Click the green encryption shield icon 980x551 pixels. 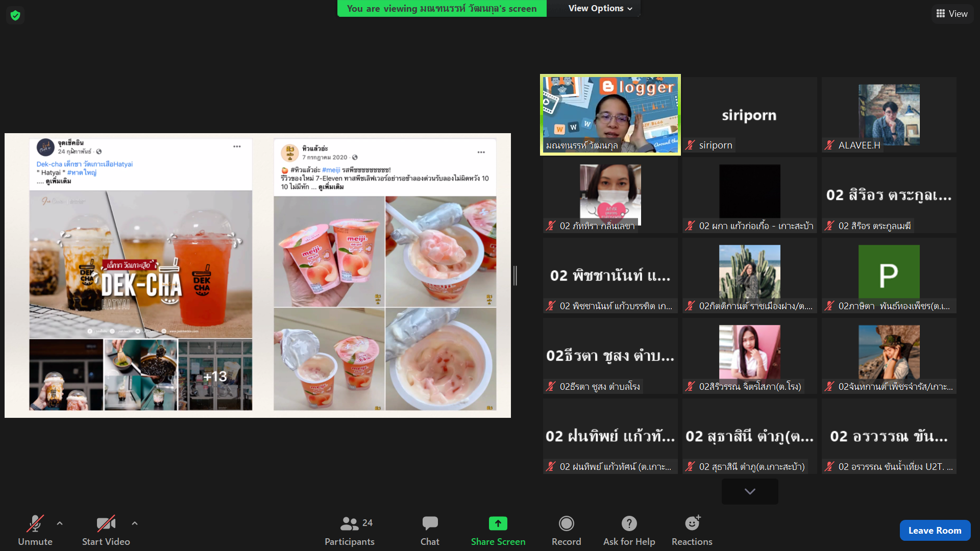[x=15, y=15]
